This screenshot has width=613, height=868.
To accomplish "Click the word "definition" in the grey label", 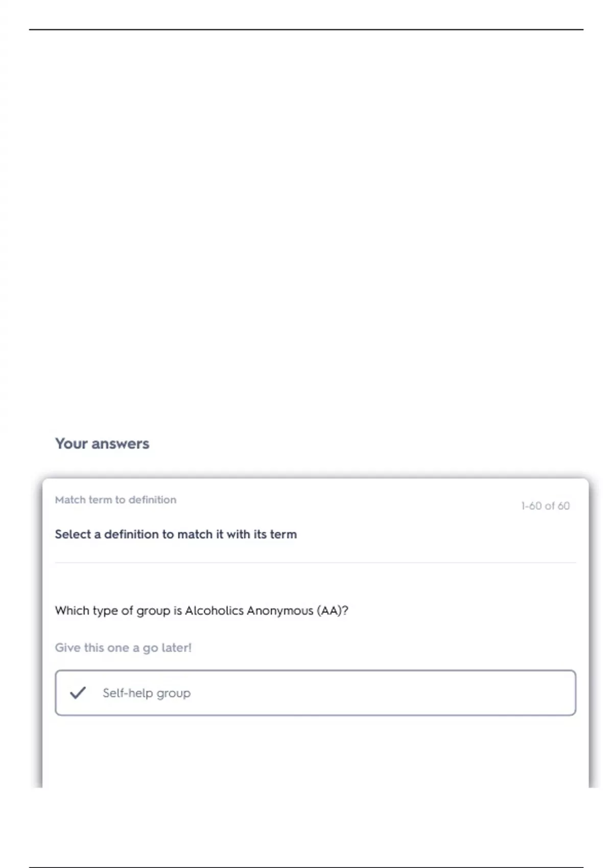I will tap(152, 499).
